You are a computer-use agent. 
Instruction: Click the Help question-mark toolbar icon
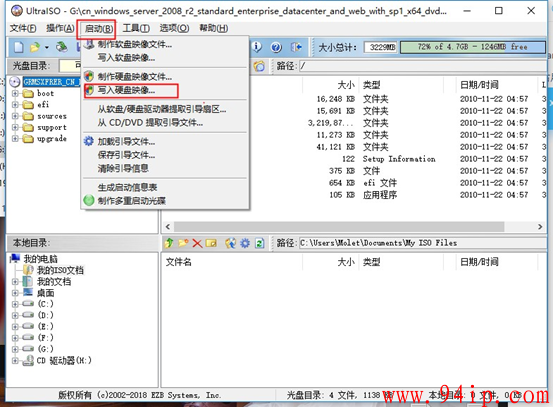coord(276,47)
